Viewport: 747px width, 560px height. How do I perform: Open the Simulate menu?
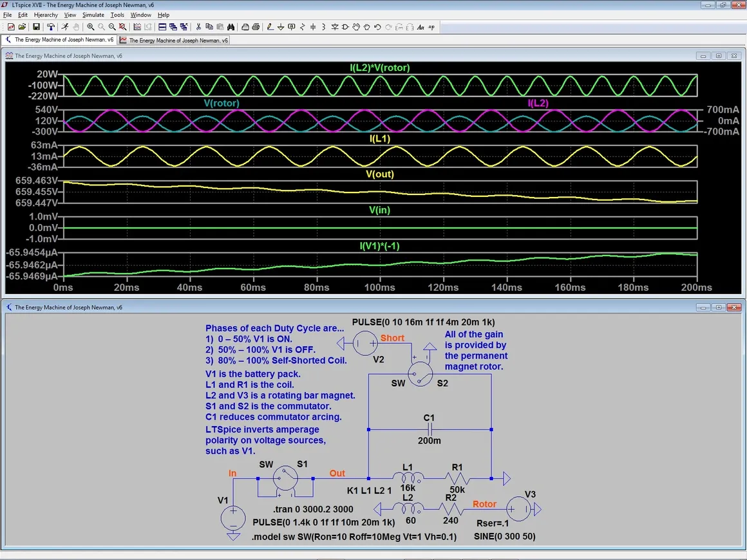coord(93,15)
